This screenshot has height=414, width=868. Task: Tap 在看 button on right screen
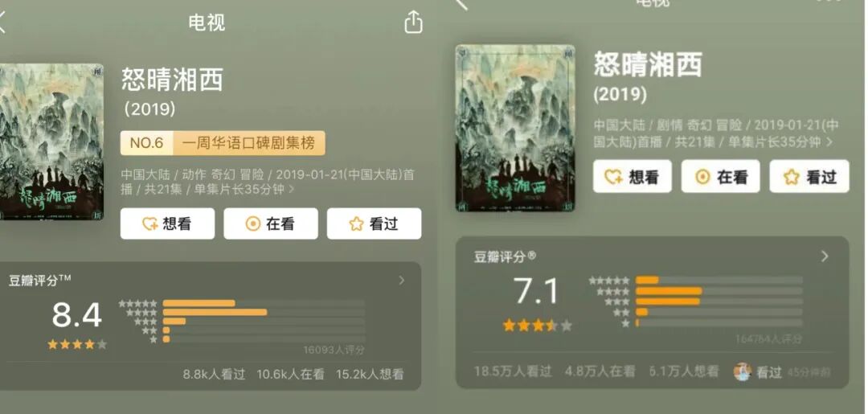click(x=721, y=177)
